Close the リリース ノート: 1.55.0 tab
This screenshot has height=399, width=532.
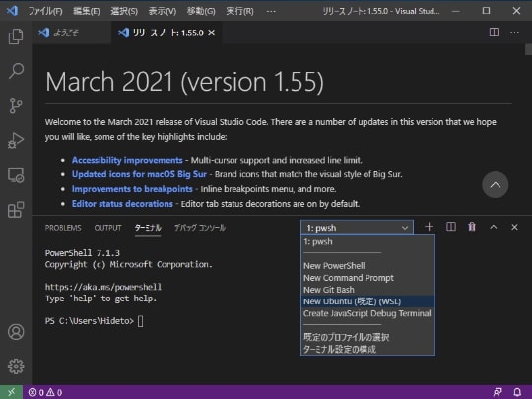[x=212, y=33]
